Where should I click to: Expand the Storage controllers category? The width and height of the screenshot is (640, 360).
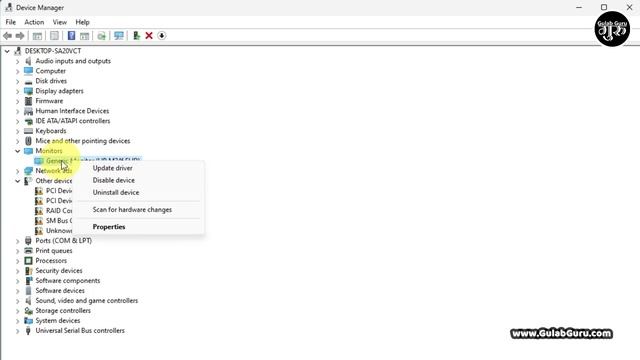tap(18, 311)
